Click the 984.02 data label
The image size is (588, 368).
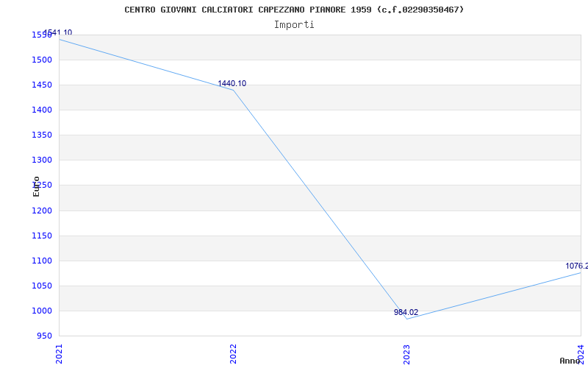(406, 312)
